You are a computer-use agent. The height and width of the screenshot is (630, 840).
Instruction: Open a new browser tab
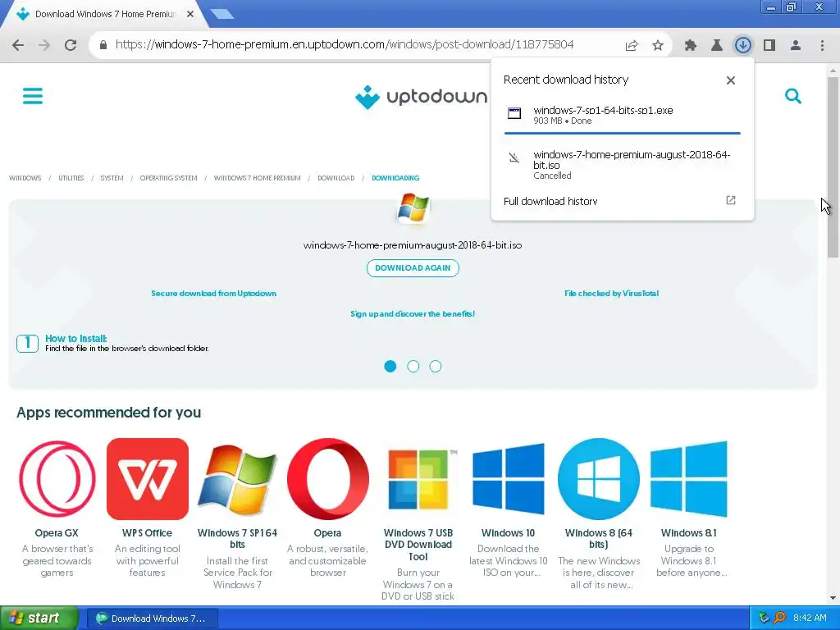221,15
